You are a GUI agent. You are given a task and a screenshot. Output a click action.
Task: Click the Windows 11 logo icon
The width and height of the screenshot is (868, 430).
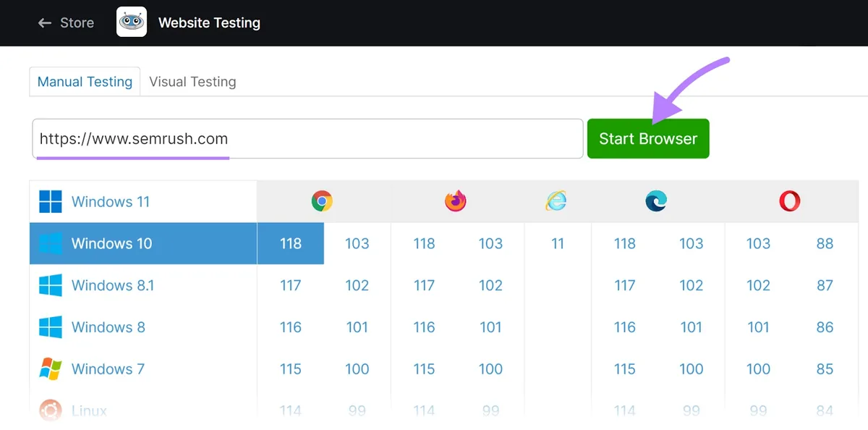(51, 202)
